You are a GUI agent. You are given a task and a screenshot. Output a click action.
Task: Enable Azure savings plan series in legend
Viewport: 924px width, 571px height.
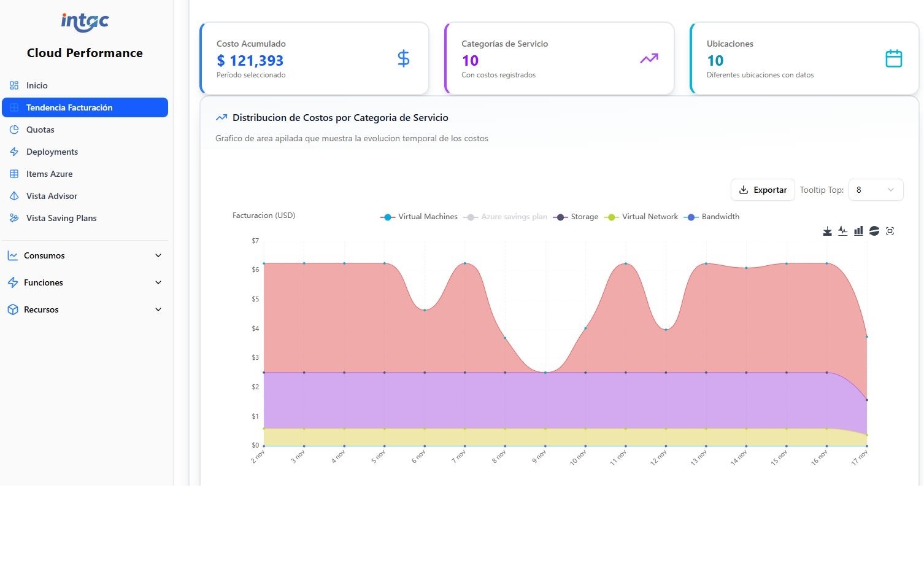(506, 217)
